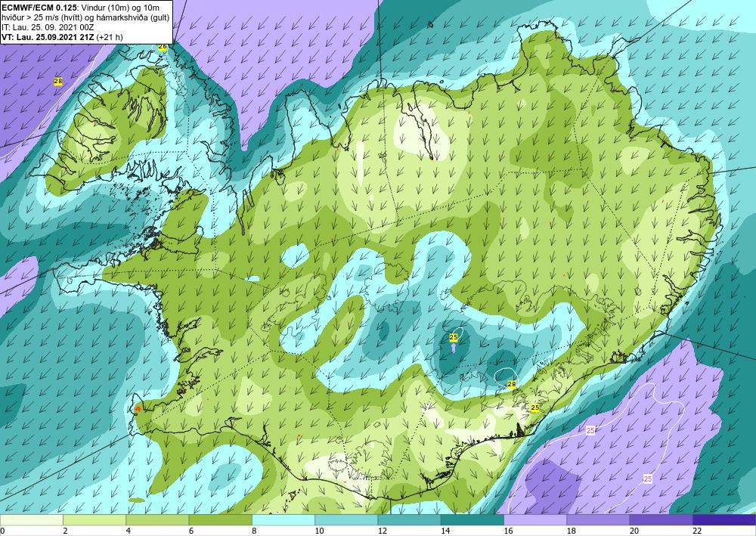The height and width of the screenshot is (536, 756).
Task: Select the darkest legend band above 22 m/s
Action: [724, 519]
